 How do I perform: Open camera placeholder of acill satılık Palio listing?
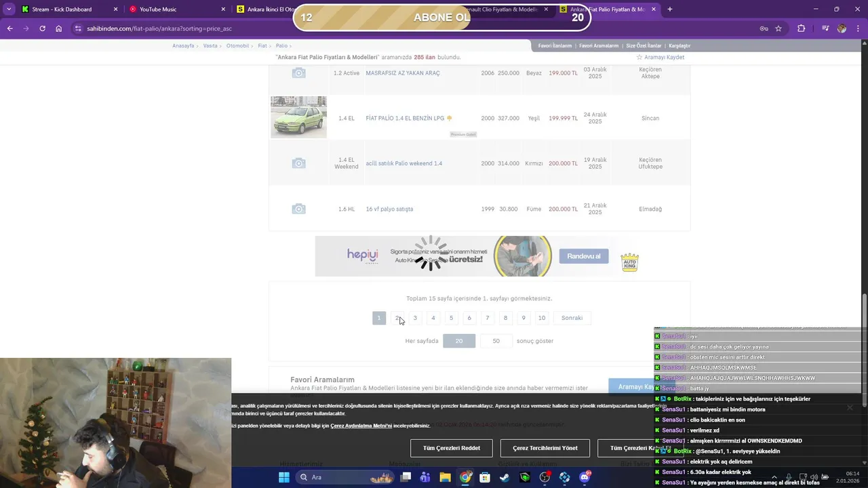coord(298,163)
